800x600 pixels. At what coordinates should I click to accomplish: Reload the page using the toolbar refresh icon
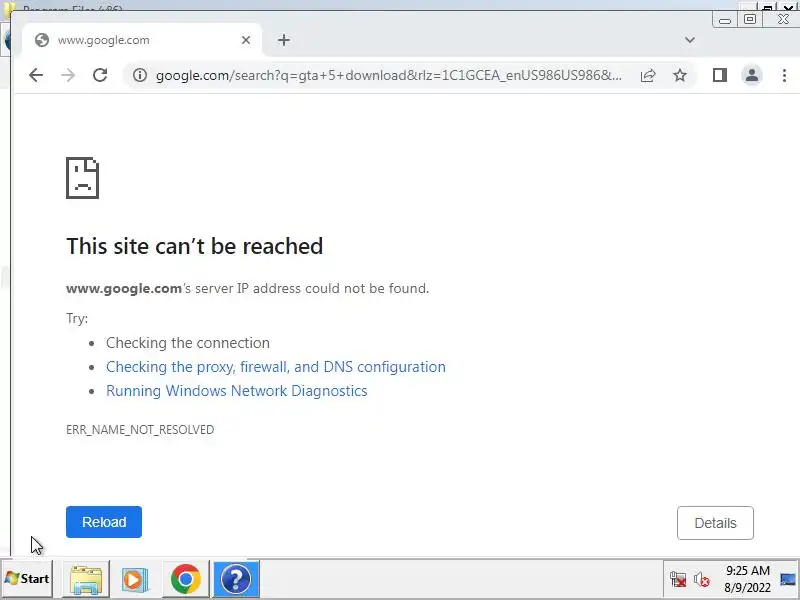(100, 76)
